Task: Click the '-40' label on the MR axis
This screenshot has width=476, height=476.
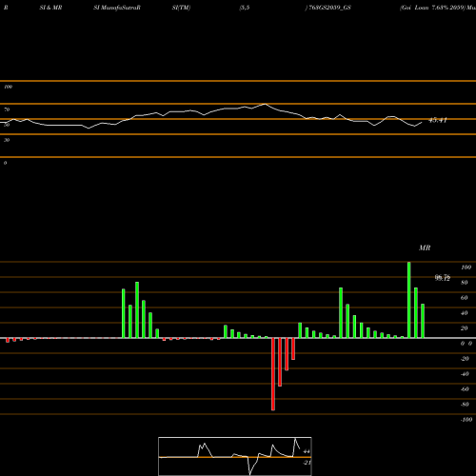Action: tap(465, 374)
